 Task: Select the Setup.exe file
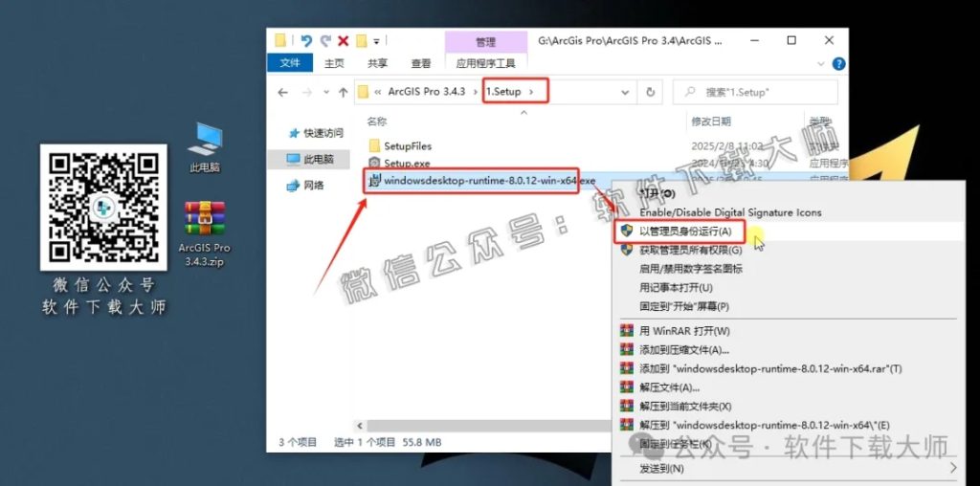point(407,164)
